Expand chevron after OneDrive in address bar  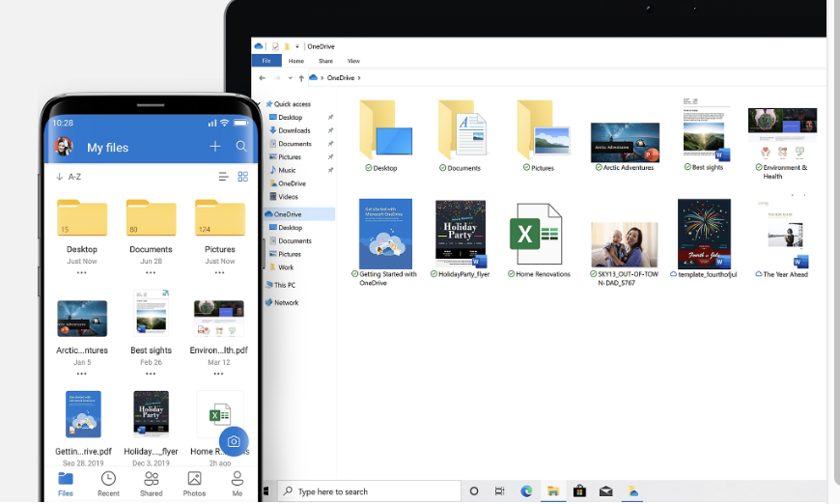point(359,77)
